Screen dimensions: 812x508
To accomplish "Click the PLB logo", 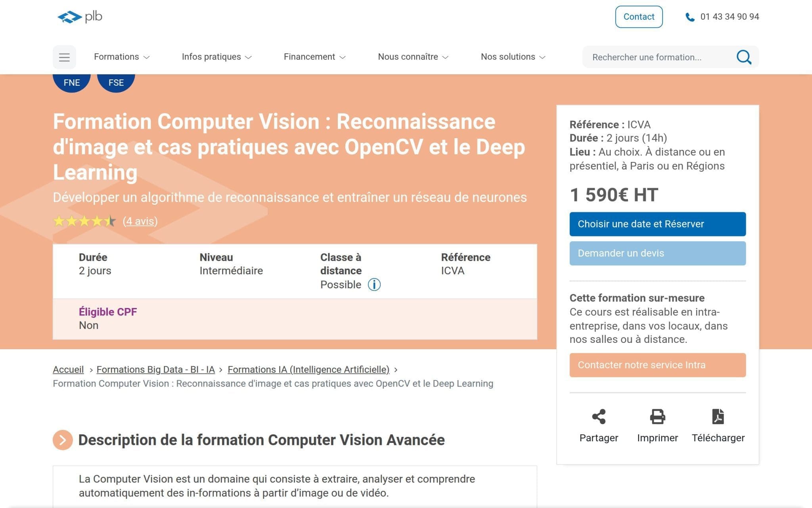I will pyautogui.click(x=80, y=17).
